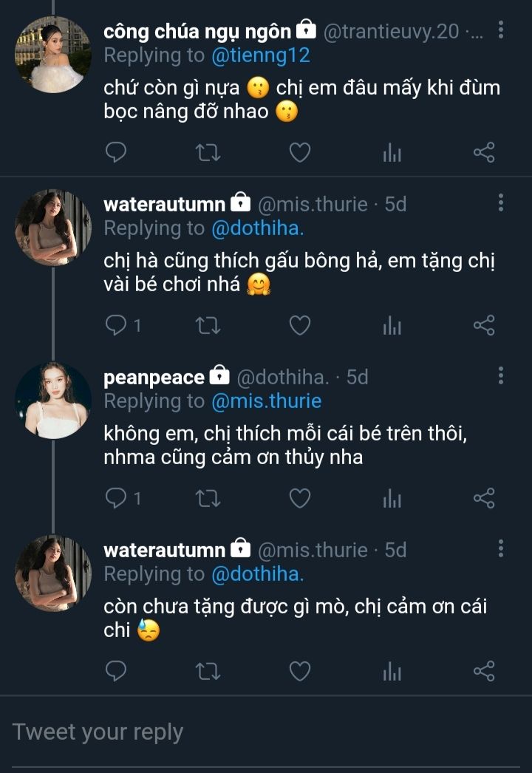Image resolution: width=532 pixels, height=773 pixels.
Task: View analytics for the peanpeace tweet
Action: point(392,499)
